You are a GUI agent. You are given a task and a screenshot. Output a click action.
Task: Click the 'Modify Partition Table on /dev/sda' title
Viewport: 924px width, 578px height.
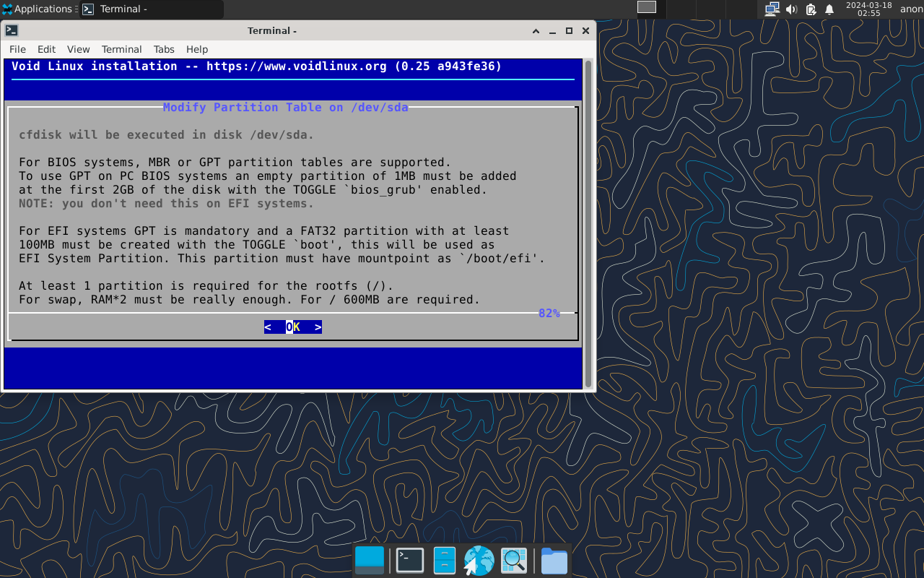[x=286, y=107]
